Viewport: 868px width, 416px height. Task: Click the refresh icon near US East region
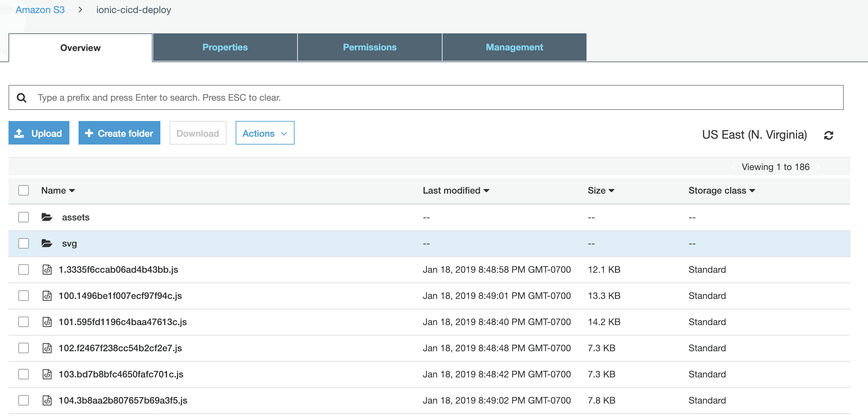click(828, 135)
